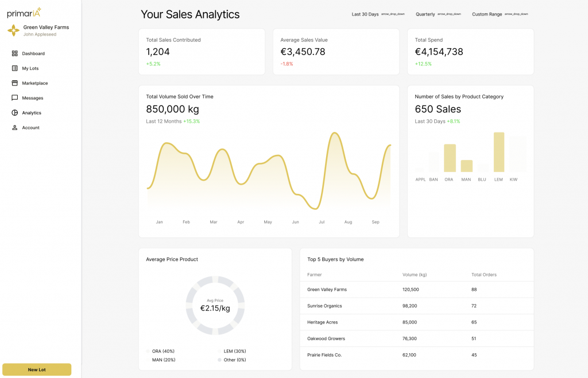Click the Other (0%) legend dot
The width and height of the screenshot is (588, 378).
[x=219, y=360]
